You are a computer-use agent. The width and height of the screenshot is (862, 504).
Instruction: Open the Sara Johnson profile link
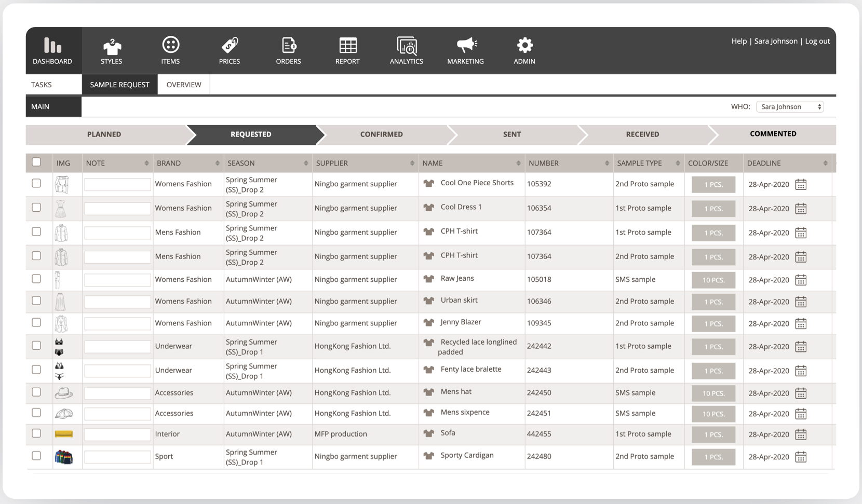[x=776, y=41]
